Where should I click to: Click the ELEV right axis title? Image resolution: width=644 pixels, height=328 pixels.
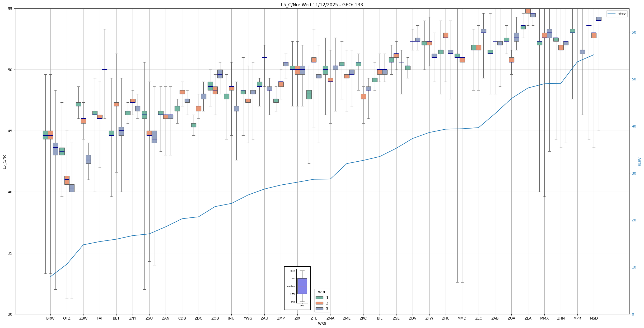(640, 162)
